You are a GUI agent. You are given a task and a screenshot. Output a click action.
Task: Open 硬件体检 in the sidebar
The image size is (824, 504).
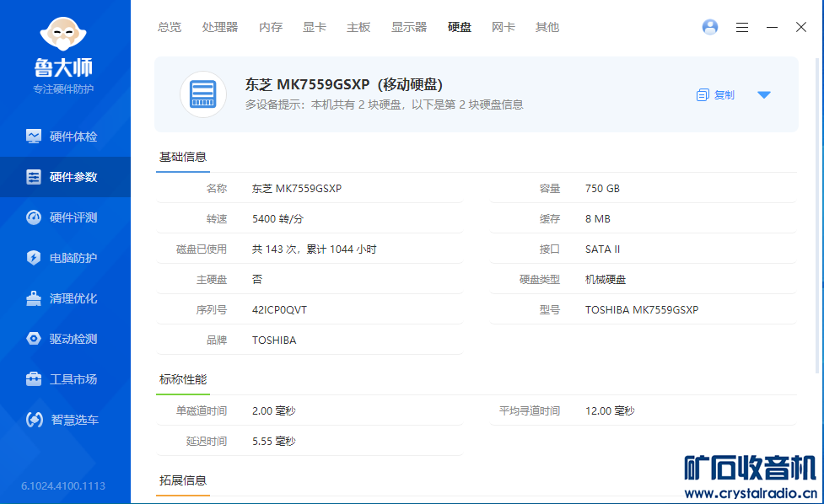click(65, 137)
